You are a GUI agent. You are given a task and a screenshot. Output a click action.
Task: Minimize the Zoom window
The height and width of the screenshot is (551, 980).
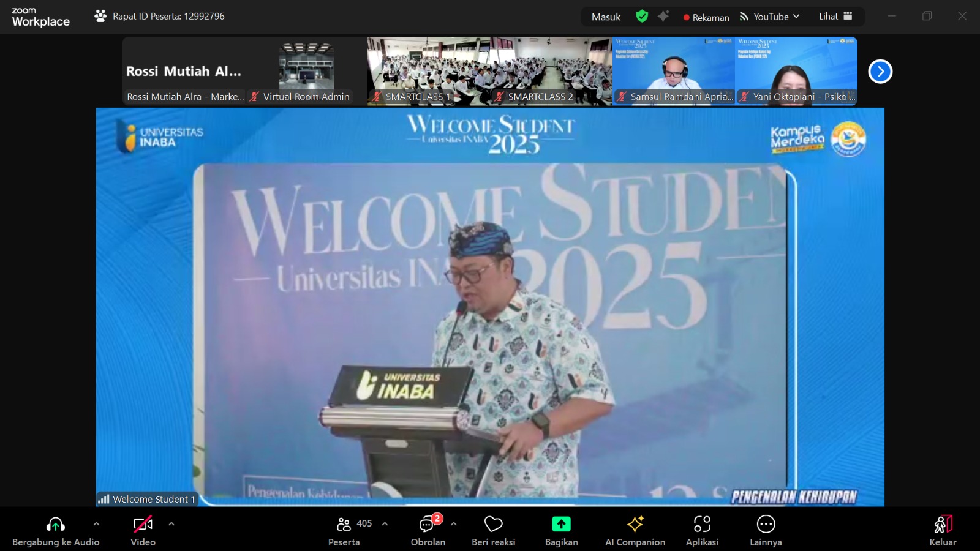(892, 17)
